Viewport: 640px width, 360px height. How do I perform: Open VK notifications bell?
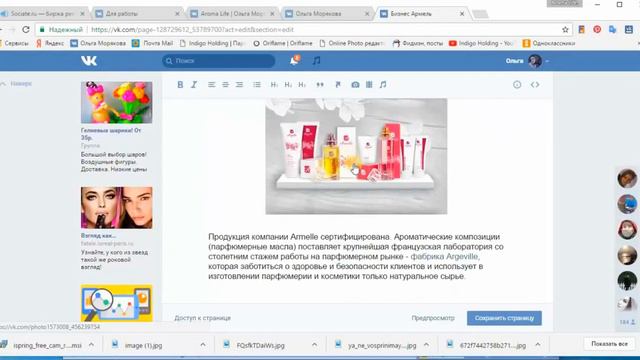tap(294, 61)
